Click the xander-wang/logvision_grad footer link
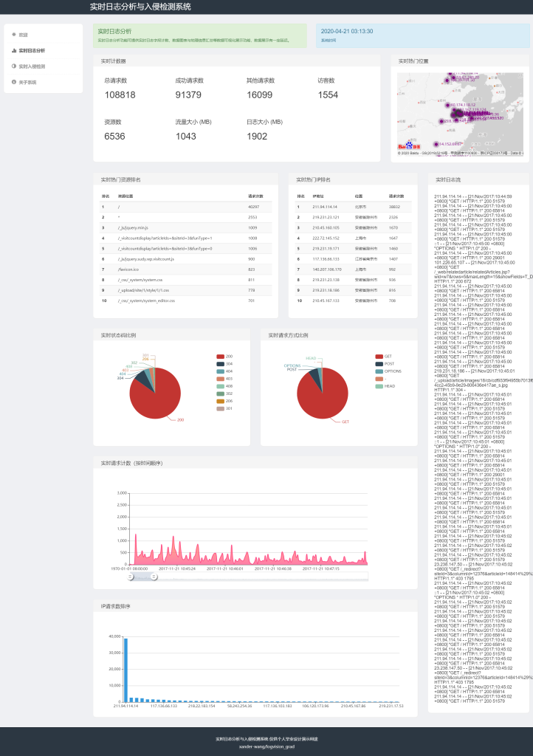Image resolution: width=533 pixels, height=756 pixels. click(x=266, y=747)
